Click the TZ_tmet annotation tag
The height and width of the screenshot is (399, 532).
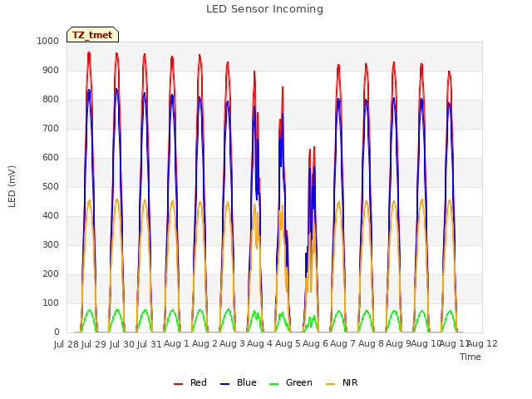[x=92, y=35]
